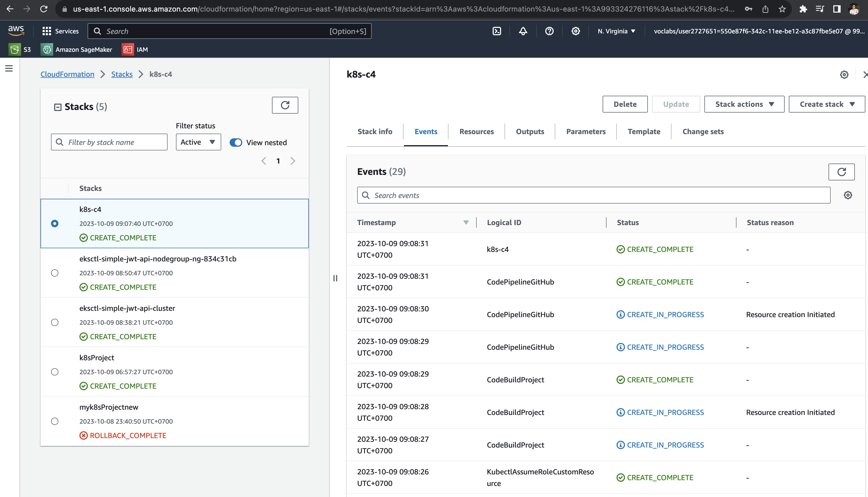
Task: Open the browser profile avatar
Action: tap(854, 9)
